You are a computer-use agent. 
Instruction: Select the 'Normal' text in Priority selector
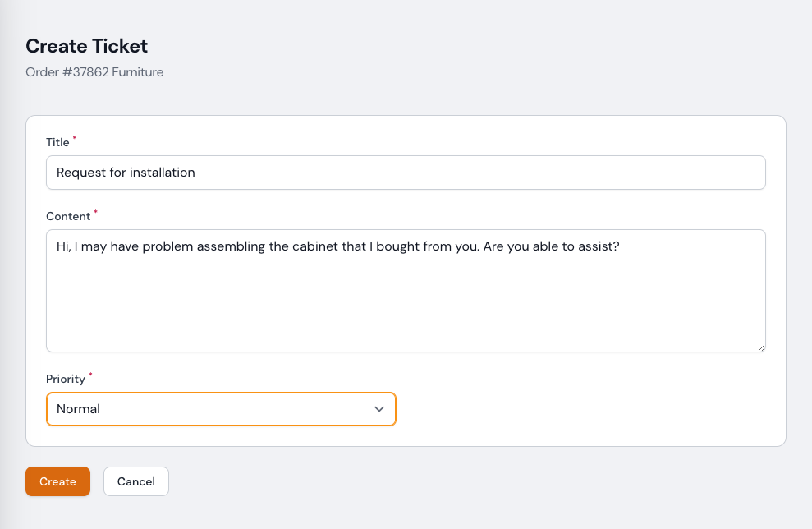coord(78,409)
